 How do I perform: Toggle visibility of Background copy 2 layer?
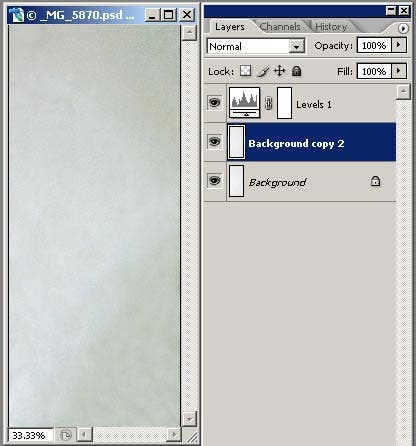[214, 142]
